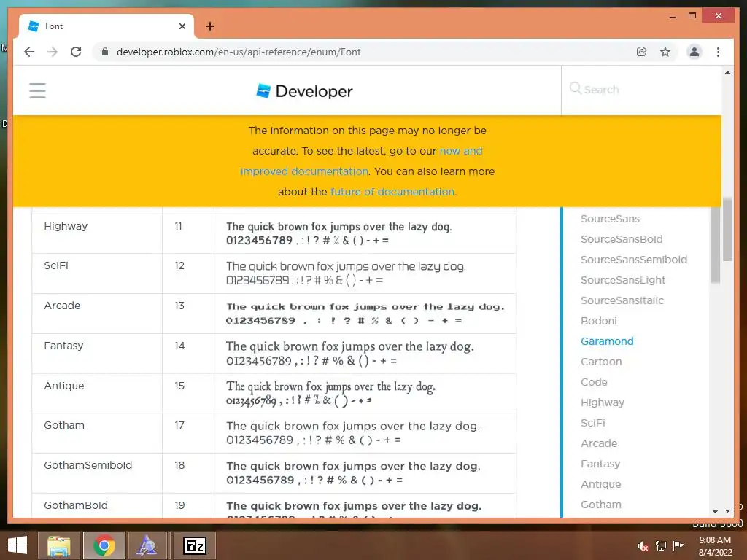The image size is (747, 560).
Task: Follow the 'future of documentation' link
Action: pos(392,192)
